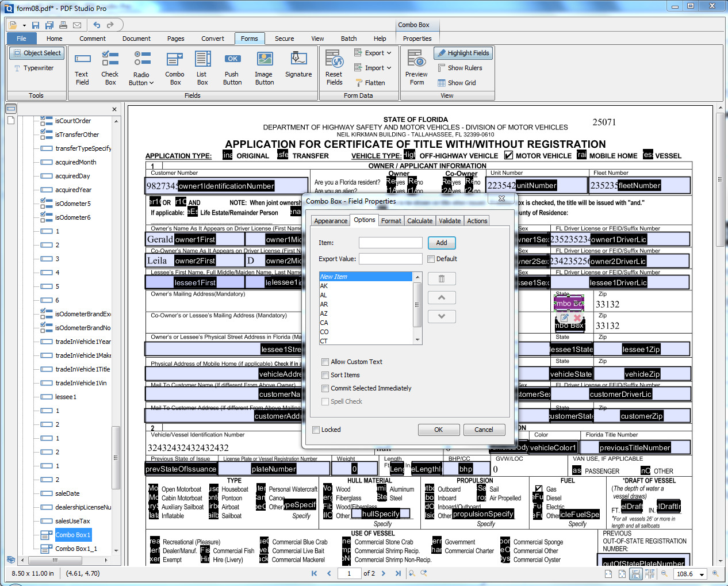Toggle Show Grid

456,83
